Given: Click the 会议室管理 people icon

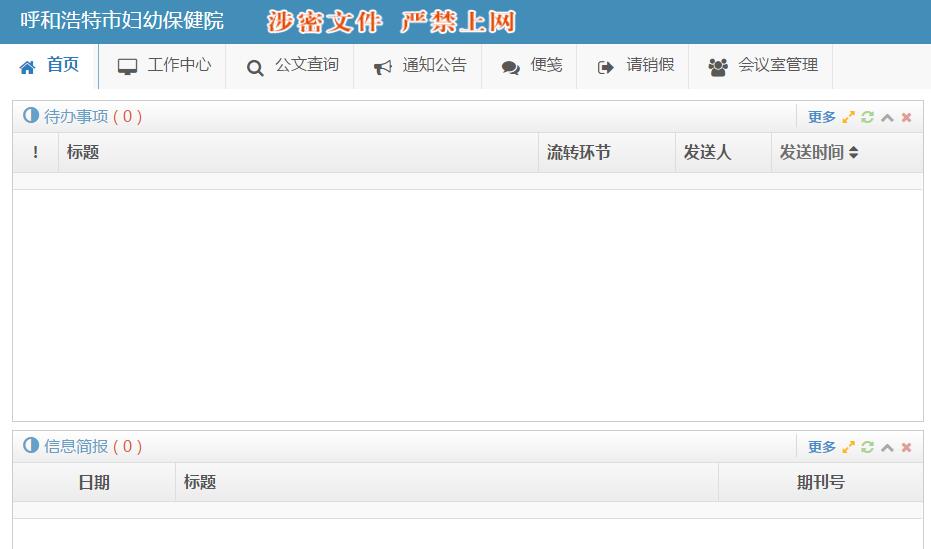Looking at the screenshot, I should [x=717, y=68].
